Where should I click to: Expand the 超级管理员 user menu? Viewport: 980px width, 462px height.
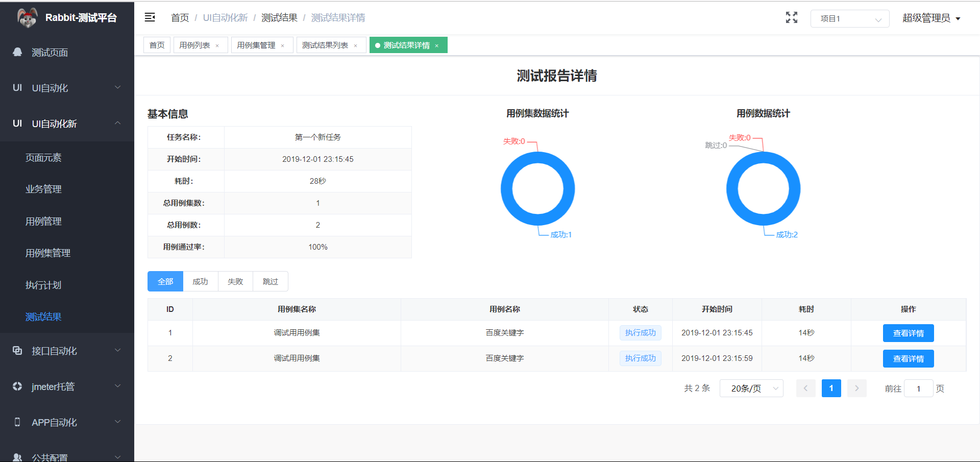pos(930,17)
